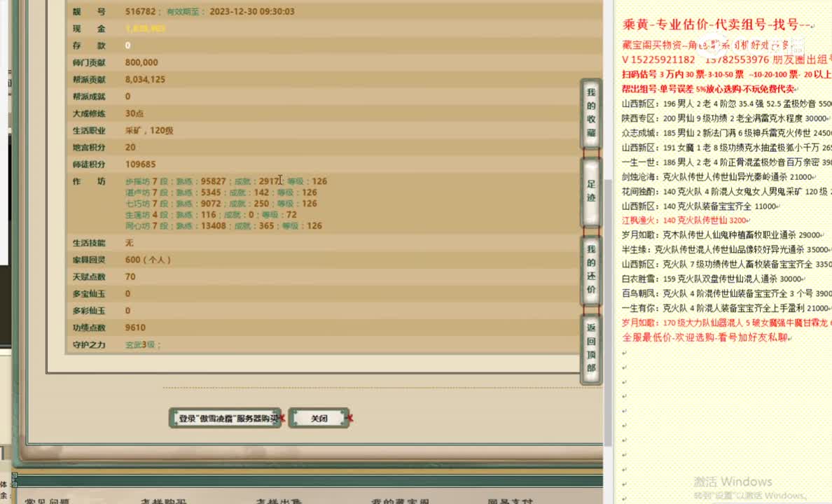The width and height of the screenshot is (832, 504).
Task: Click 天赋点数 value 70
Action: 130,276
